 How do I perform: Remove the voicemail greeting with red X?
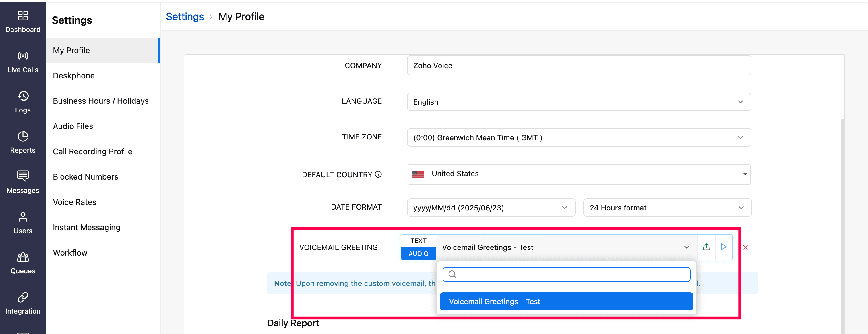745,247
